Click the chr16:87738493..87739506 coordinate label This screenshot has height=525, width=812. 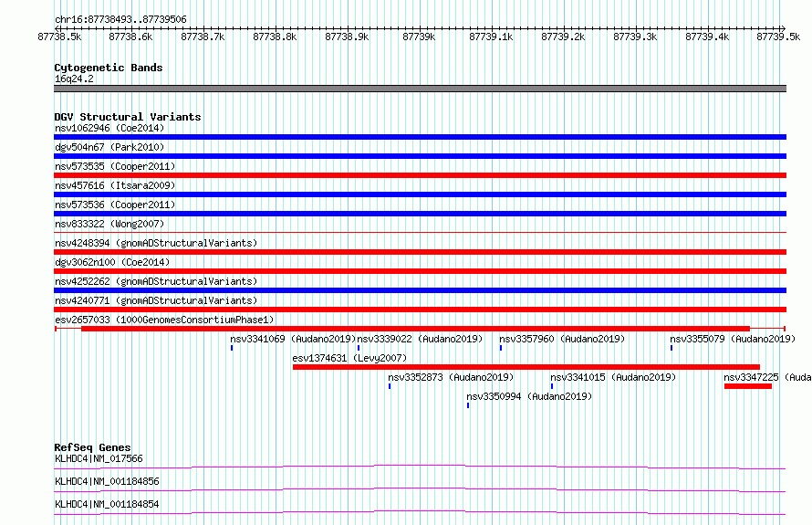click(120, 19)
